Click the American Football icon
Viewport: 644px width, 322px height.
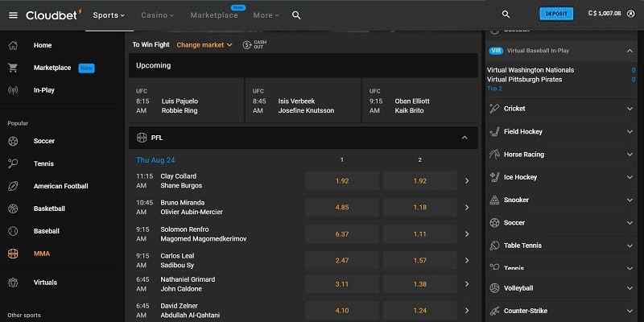tap(13, 186)
